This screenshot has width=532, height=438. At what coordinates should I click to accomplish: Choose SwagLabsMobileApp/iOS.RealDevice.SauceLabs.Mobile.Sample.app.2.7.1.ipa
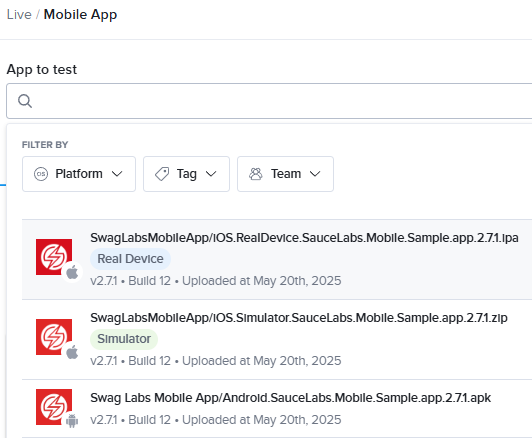click(x=304, y=238)
